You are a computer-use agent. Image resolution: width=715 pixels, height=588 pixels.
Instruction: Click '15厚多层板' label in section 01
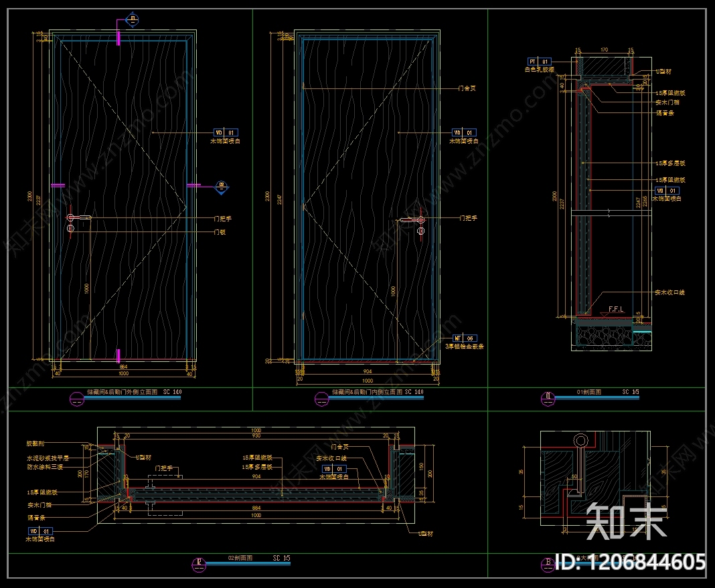tap(670, 163)
